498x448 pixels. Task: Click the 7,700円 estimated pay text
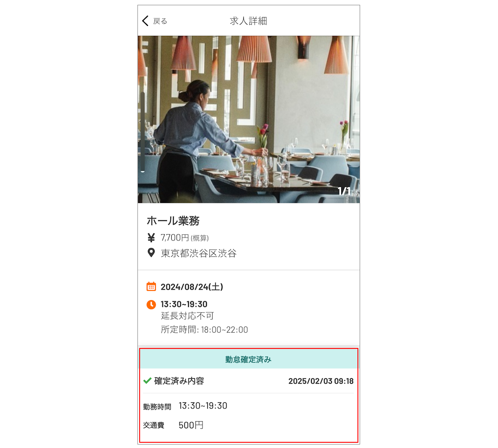pos(184,238)
